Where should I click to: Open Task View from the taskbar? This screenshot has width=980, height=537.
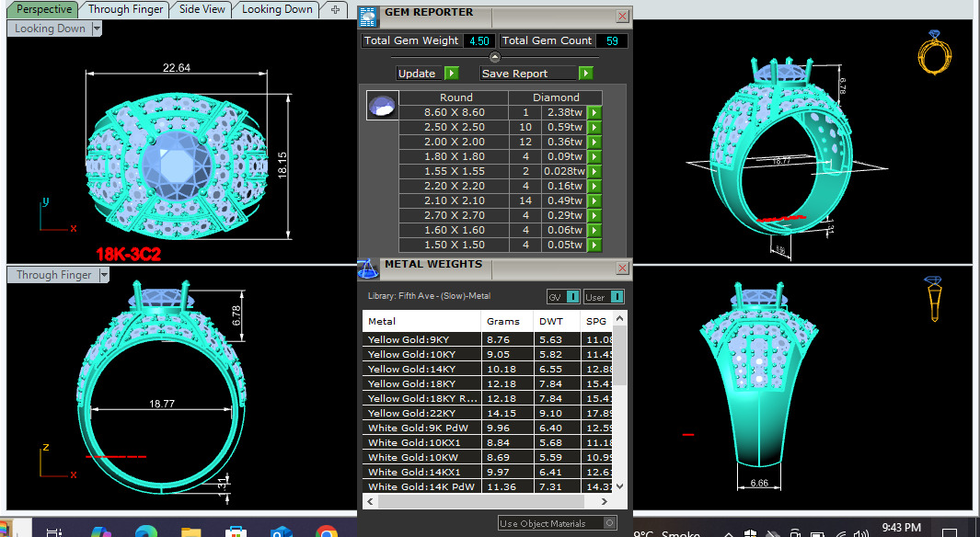pyautogui.click(x=55, y=532)
